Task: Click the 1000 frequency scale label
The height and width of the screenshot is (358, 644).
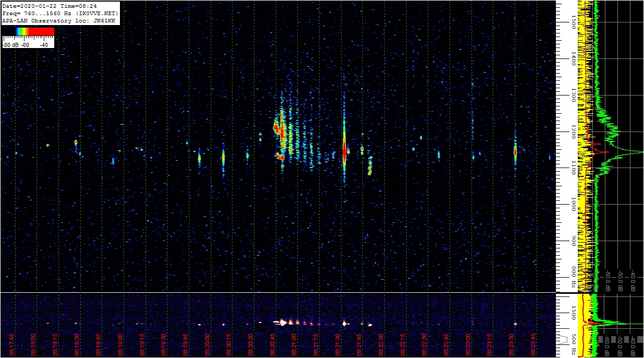Action: point(573,205)
